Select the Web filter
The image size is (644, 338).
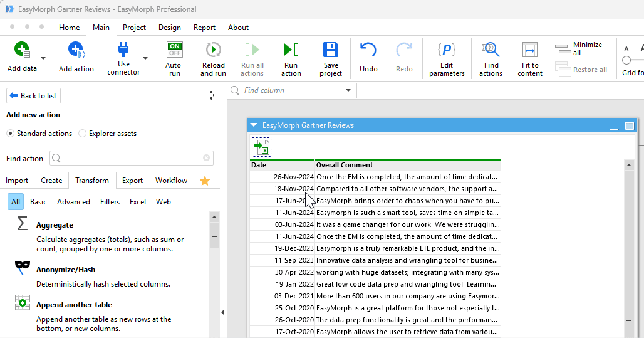[163, 202]
